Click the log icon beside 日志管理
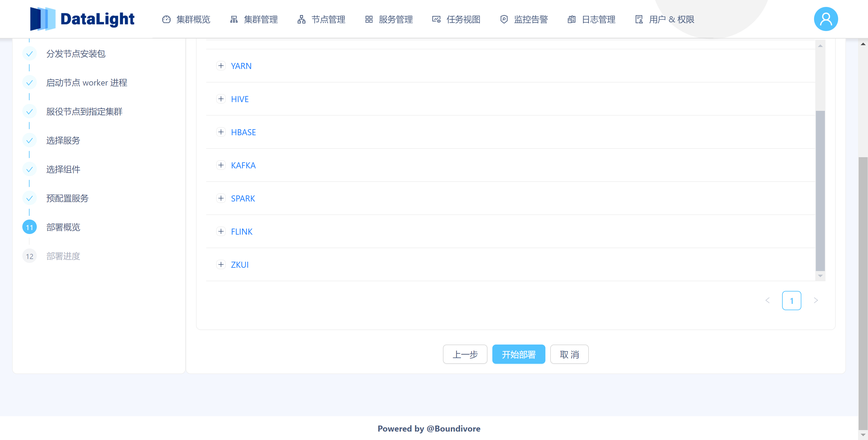Image resolution: width=868 pixels, height=440 pixels. point(571,20)
